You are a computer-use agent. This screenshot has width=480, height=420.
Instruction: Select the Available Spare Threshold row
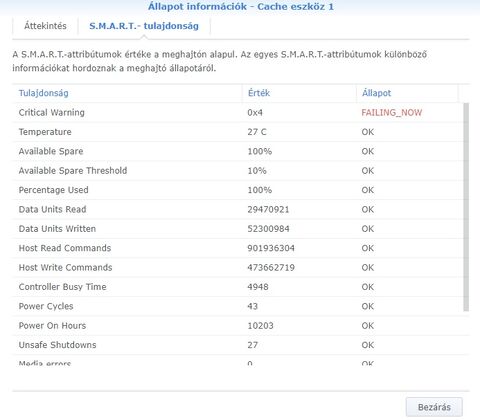tap(238, 171)
